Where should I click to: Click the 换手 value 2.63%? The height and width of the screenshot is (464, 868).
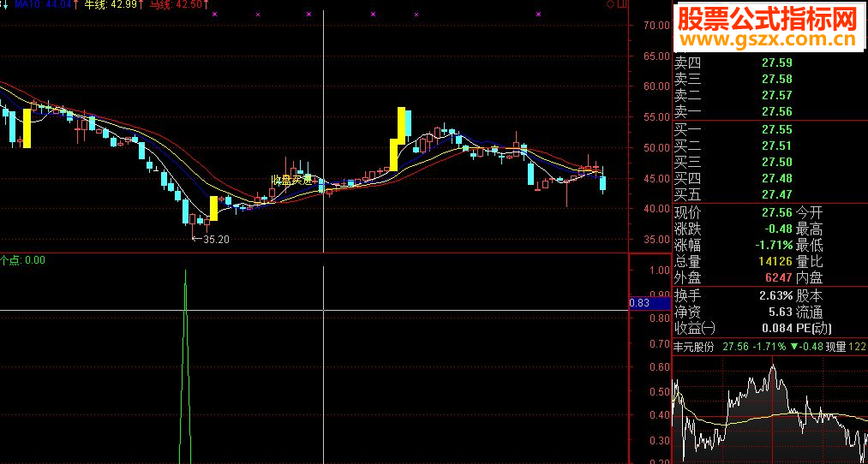tap(775, 296)
